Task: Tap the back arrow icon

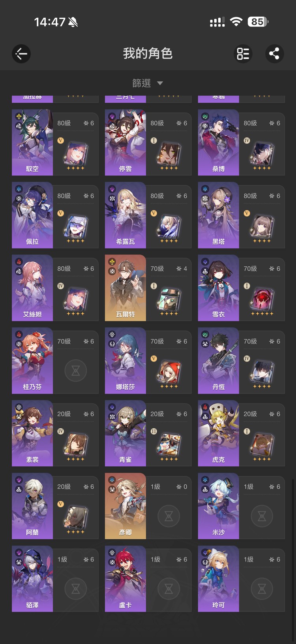Action: tap(21, 54)
